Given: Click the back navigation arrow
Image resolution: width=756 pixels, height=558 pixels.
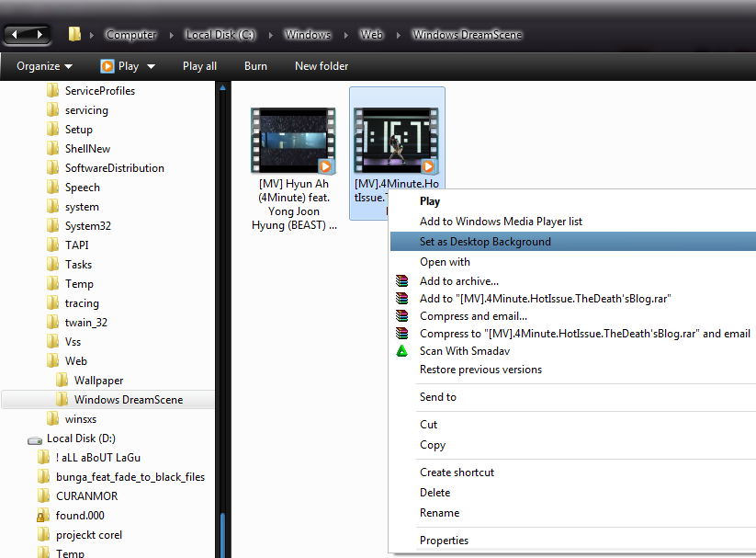Looking at the screenshot, I should [17, 34].
